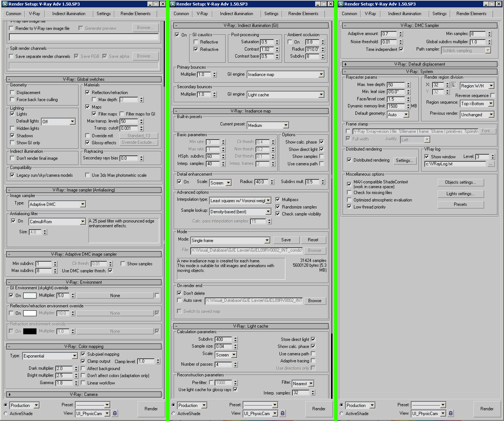This screenshot has height=421, width=504.
Task: Click Save button for irradiance map
Action: 286,240
